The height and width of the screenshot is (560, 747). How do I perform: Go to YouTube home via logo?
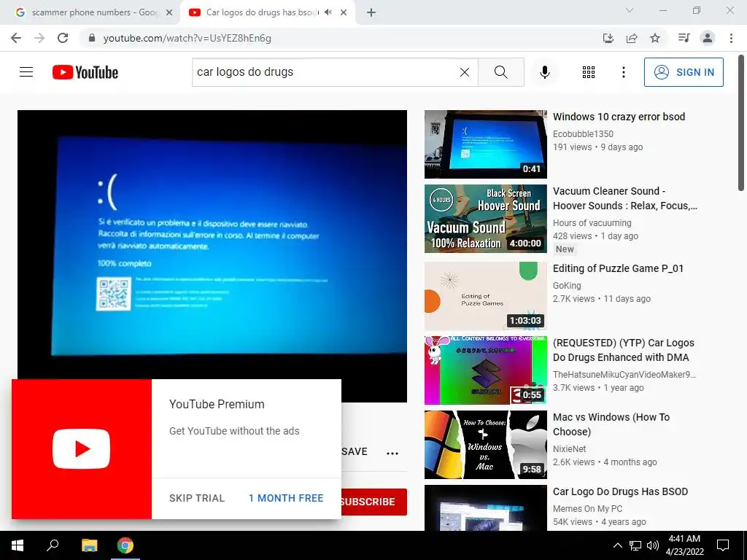[x=85, y=72]
